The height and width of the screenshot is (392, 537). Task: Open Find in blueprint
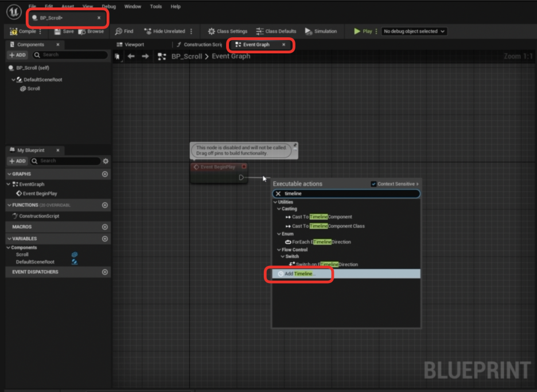point(124,31)
